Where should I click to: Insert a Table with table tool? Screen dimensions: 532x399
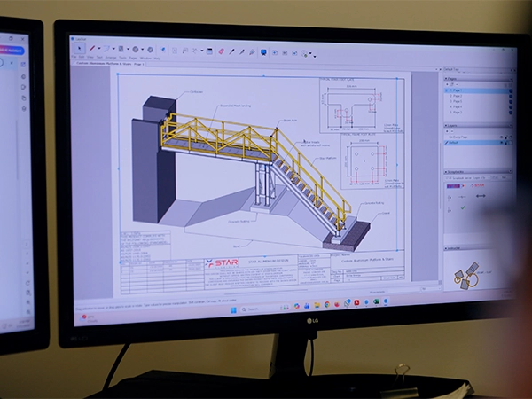pyautogui.click(x=209, y=51)
